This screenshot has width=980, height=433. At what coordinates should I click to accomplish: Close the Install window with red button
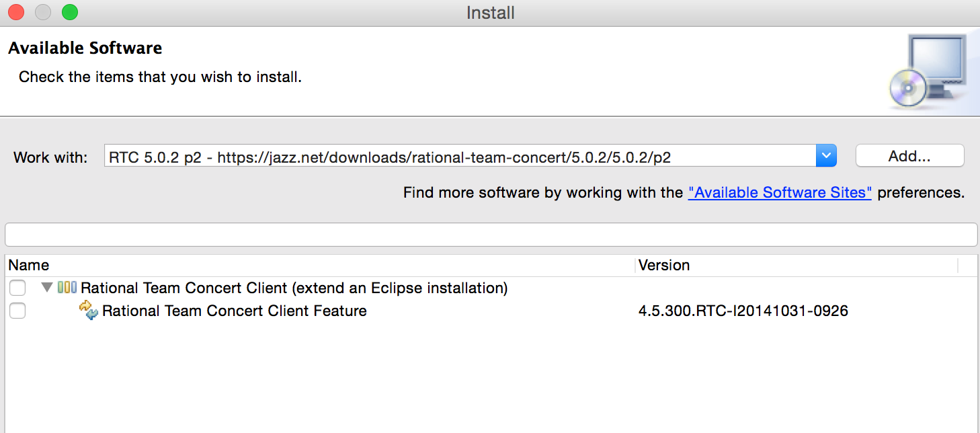15,12
